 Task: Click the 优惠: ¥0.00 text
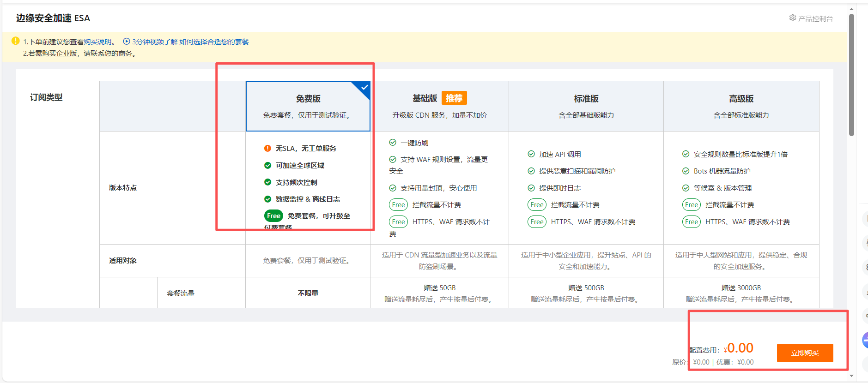click(735, 362)
